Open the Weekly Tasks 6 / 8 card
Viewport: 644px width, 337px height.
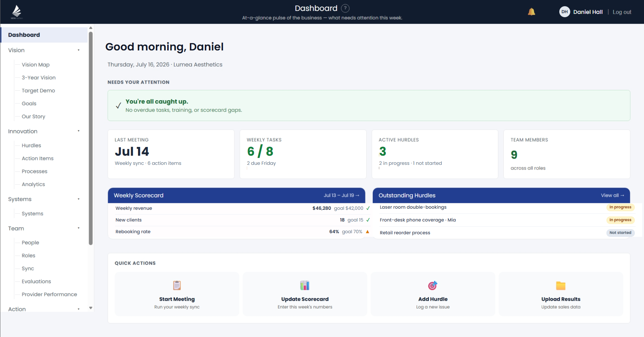[303, 154]
